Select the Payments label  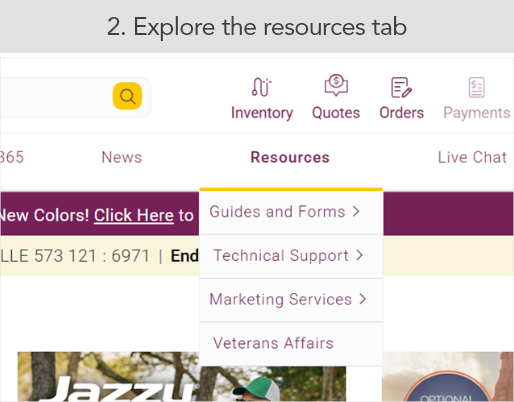pyautogui.click(x=477, y=113)
